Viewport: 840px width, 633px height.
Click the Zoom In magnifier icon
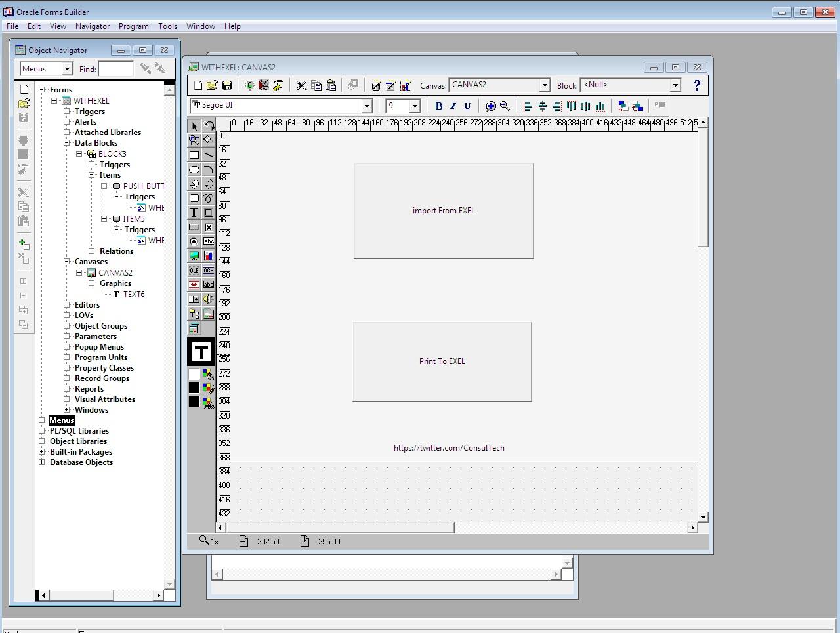pos(490,106)
